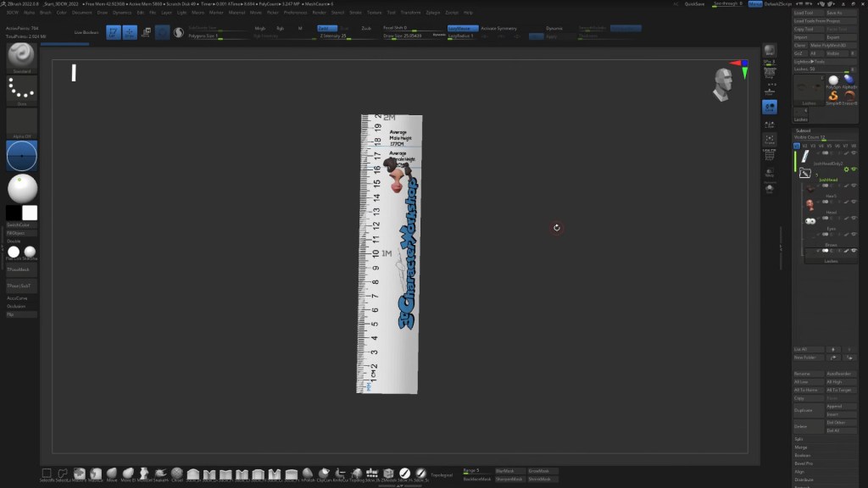Select the KnifeCurve brush in the bottom shelf
Viewport: 868px width, 488px height.
click(340, 474)
